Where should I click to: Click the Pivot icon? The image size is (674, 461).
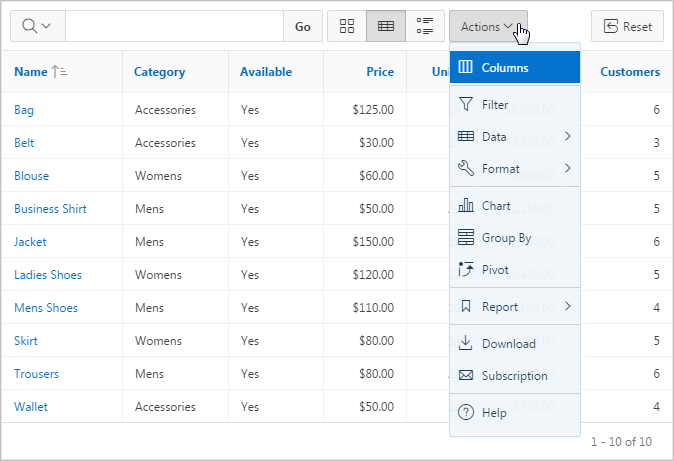tap(465, 270)
